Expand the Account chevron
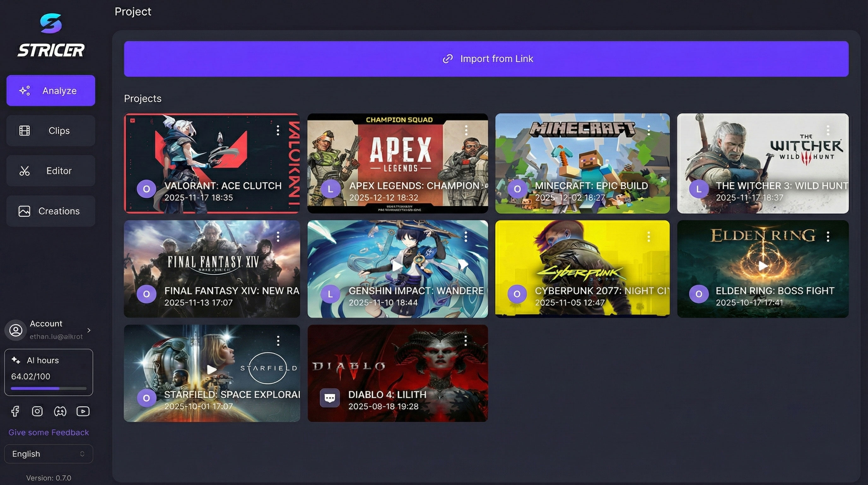The image size is (868, 485). click(x=89, y=330)
